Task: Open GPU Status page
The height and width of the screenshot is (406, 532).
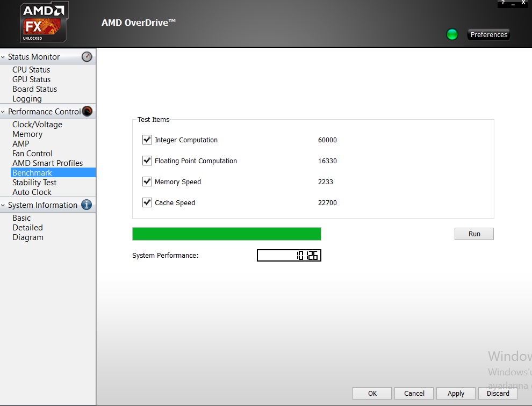Action: point(32,79)
